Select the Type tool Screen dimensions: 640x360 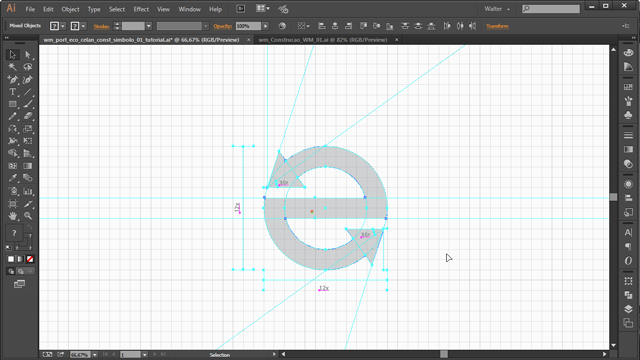point(13,92)
